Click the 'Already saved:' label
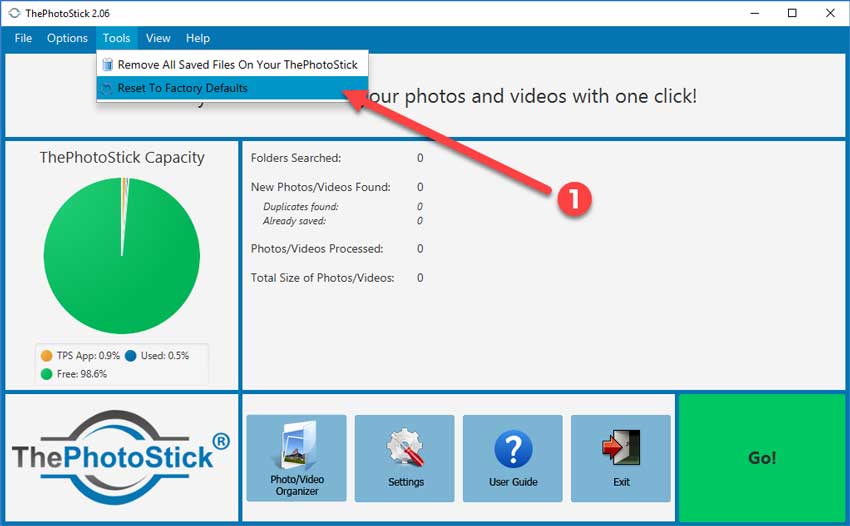 (x=294, y=221)
